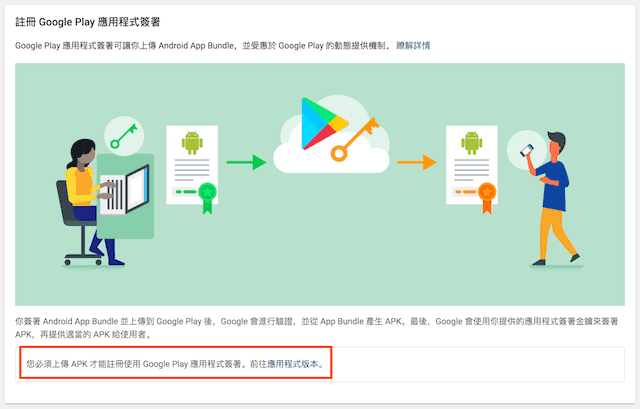This screenshot has width=640, height=409.
Task: Click the Google Play logo in the cloud
Action: 325,124
